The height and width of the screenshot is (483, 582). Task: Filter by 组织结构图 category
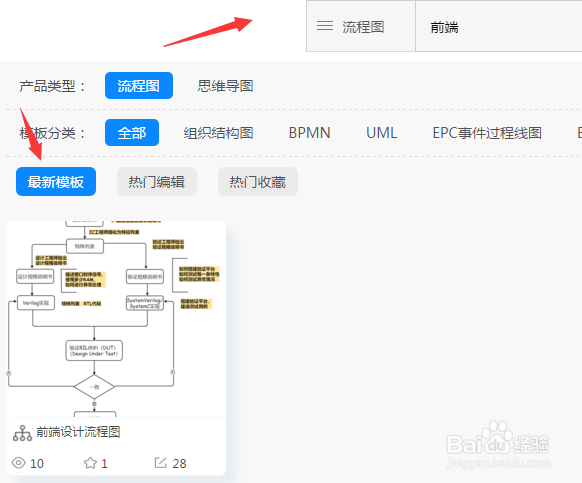click(x=218, y=133)
